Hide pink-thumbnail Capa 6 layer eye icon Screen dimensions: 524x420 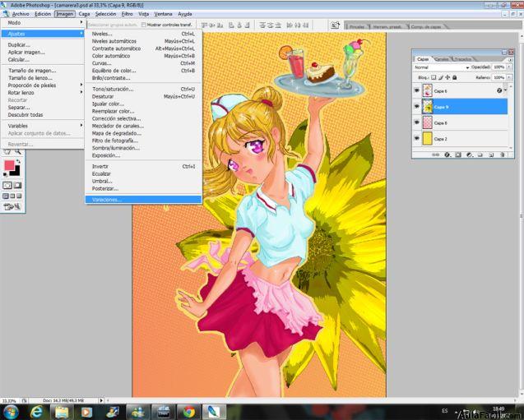point(417,122)
